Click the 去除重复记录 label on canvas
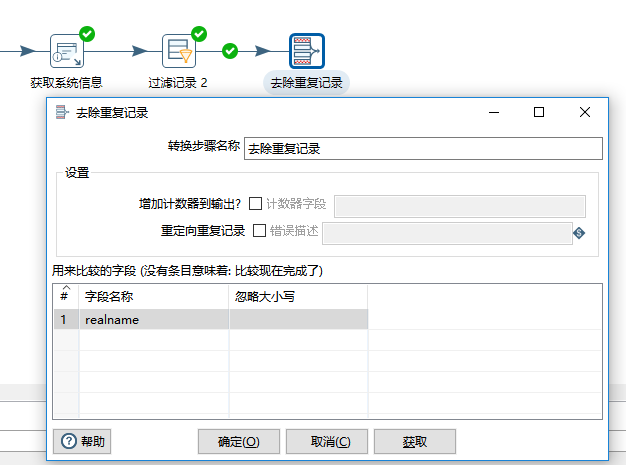This screenshot has width=626, height=465. [x=307, y=83]
